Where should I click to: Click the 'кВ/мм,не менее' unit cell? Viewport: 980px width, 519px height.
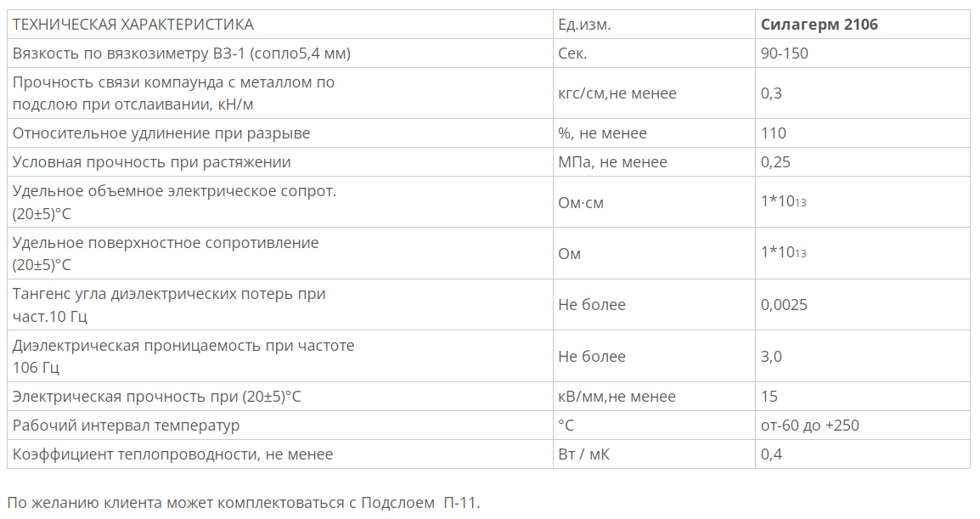pos(654,397)
